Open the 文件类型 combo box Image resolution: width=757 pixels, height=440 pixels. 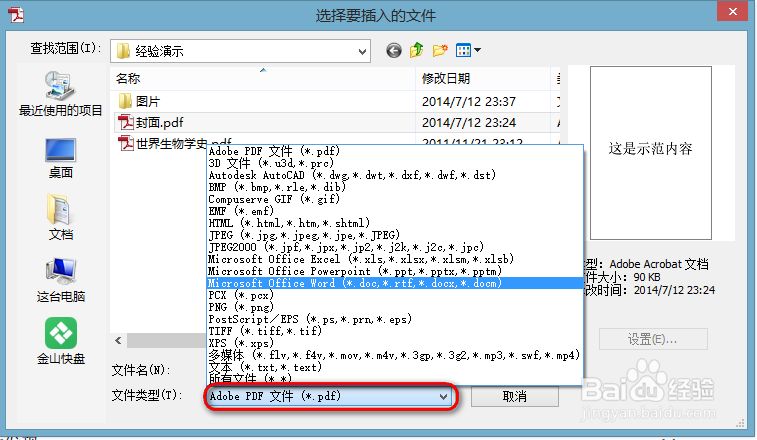pyautogui.click(x=329, y=397)
